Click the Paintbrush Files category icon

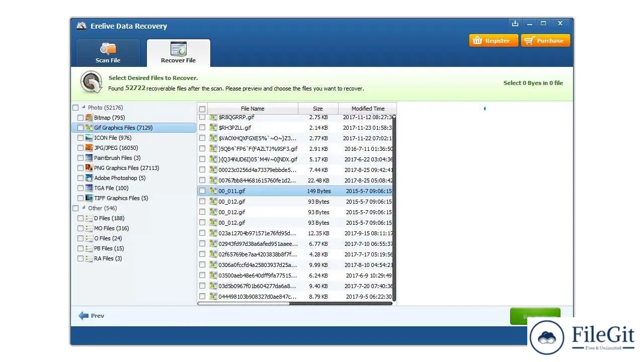click(89, 158)
